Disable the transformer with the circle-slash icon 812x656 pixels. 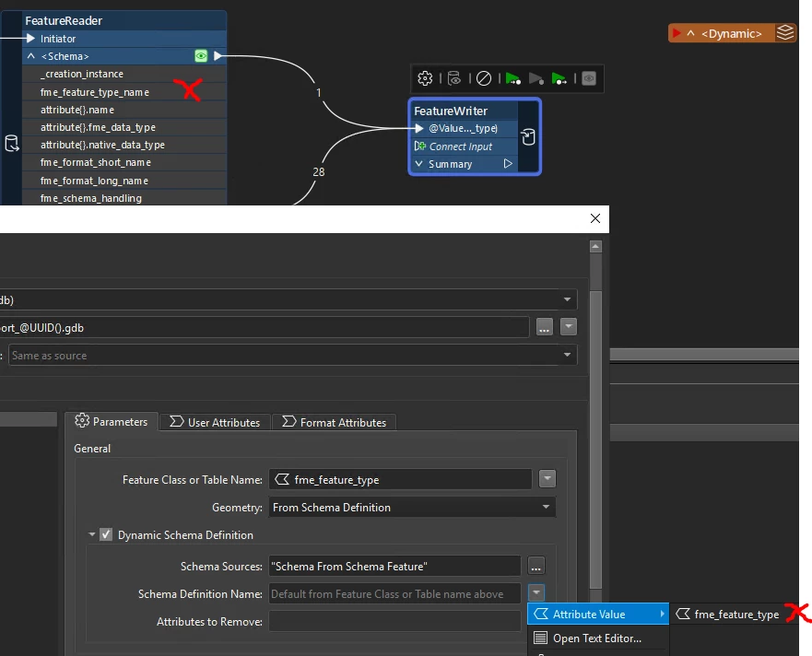(x=484, y=78)
